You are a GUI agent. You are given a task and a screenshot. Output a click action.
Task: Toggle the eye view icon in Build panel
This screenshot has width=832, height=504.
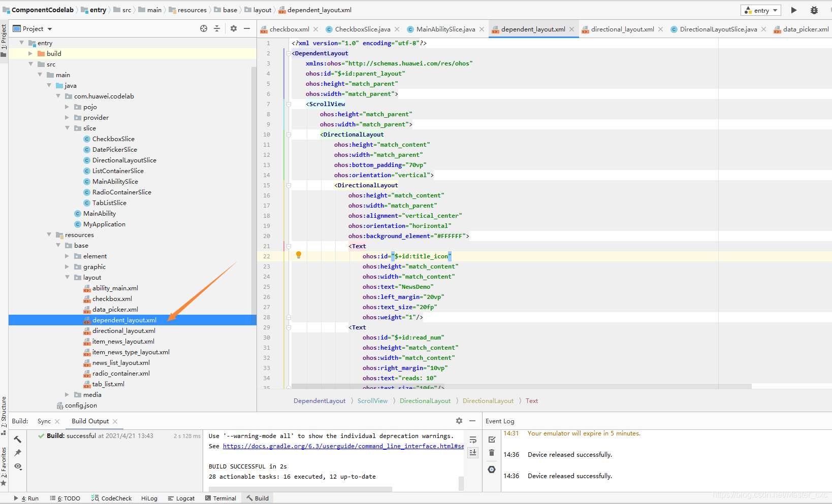pos(18,466)
